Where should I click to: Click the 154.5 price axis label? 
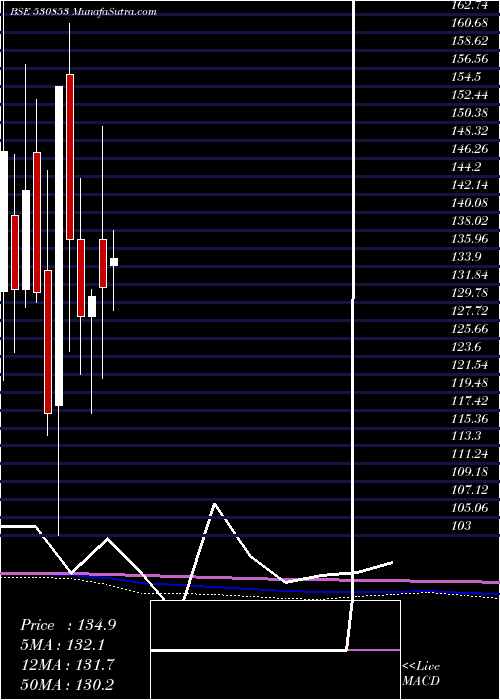click(467, 76)
